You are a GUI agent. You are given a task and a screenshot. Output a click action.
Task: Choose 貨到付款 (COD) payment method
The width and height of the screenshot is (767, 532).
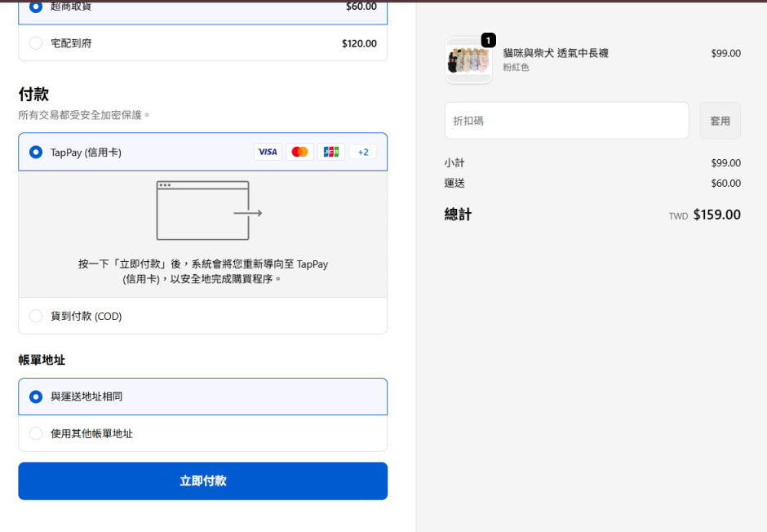click(x=34, y=315)
